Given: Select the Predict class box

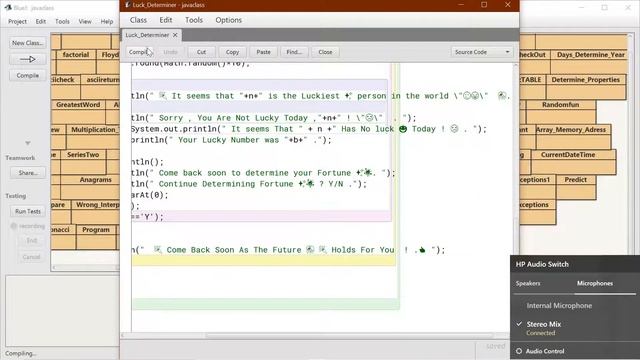Looking at the screenshot, I should coord(576,187).
